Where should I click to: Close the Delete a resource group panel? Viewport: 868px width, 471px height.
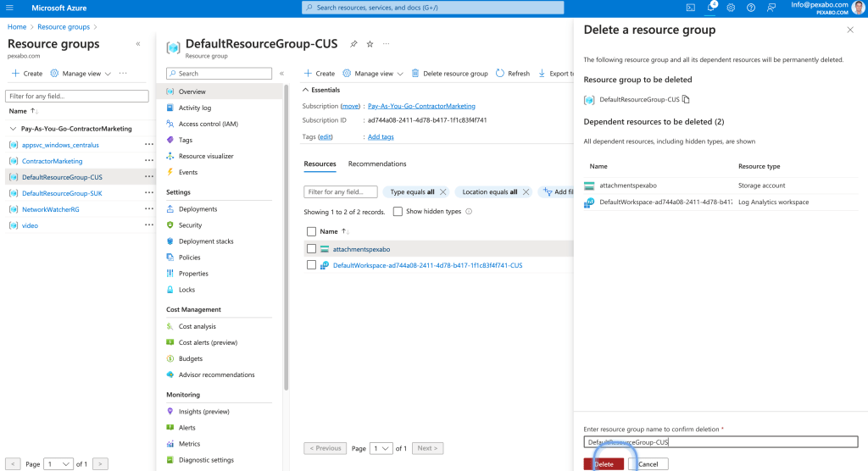coord(850,30)
